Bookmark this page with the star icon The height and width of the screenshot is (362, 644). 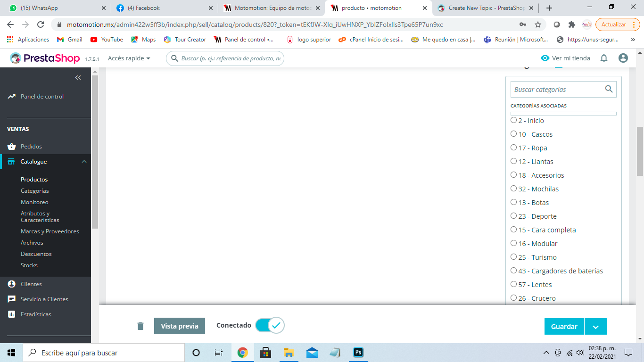(x=538, y=25)
